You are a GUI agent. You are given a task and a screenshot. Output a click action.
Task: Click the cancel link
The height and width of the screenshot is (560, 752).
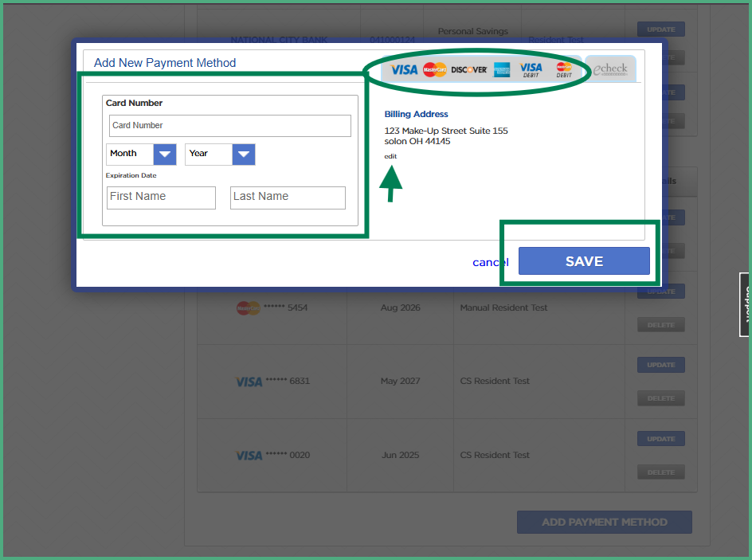pyautogui.click(x=490, y=262)
